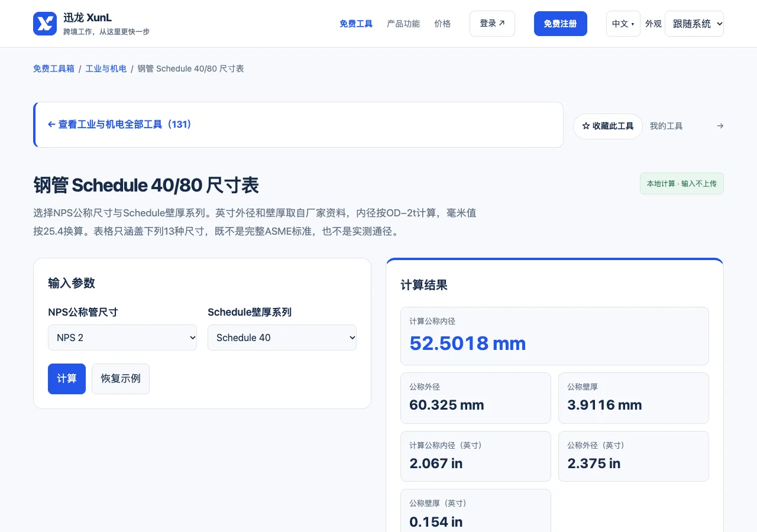The image size is (757, 532).
Task: Click the 计算公称内径 label
Action: pos(432,321)
